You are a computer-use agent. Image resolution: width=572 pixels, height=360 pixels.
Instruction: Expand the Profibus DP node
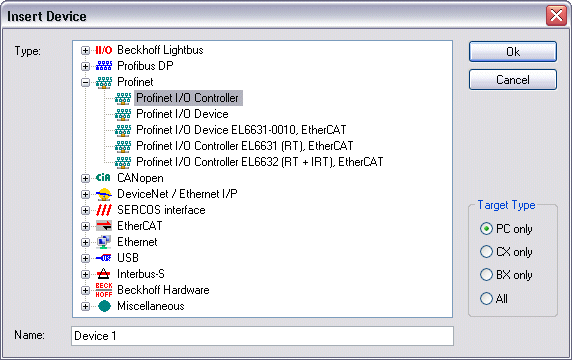85,66
